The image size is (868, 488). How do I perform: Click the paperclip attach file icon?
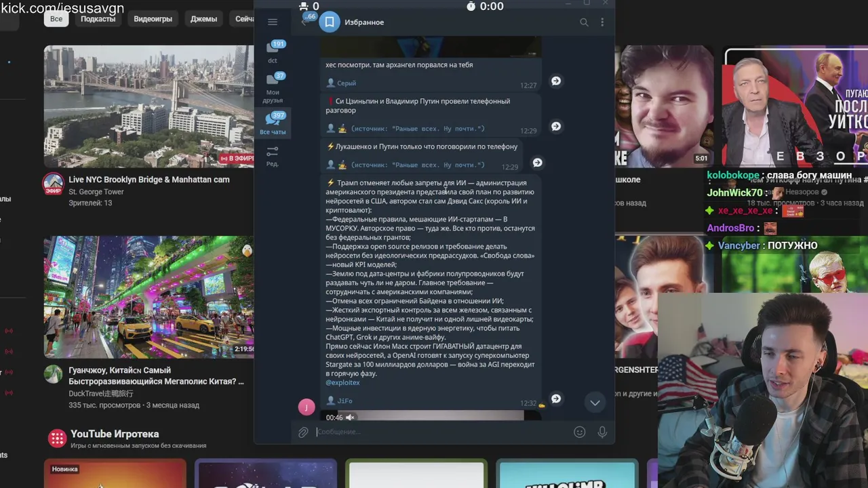[x=303, y=432]
